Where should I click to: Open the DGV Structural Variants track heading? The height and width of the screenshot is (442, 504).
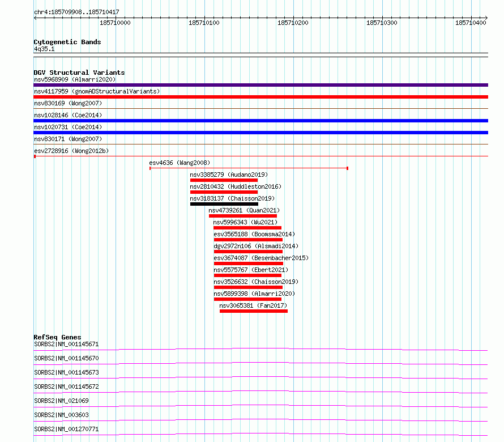(79, 73)
